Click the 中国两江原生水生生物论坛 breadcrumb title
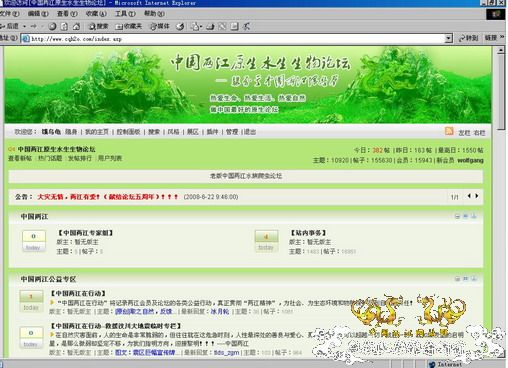This screenshot has width=508, height=368. 56,149
